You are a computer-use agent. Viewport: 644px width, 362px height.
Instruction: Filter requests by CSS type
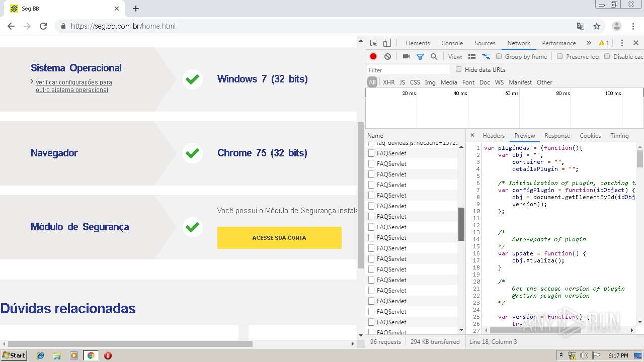[x=415, y=82]
